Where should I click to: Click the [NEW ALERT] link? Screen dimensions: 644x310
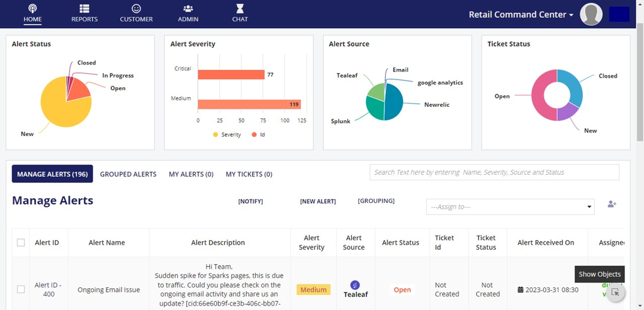[318, 201]
